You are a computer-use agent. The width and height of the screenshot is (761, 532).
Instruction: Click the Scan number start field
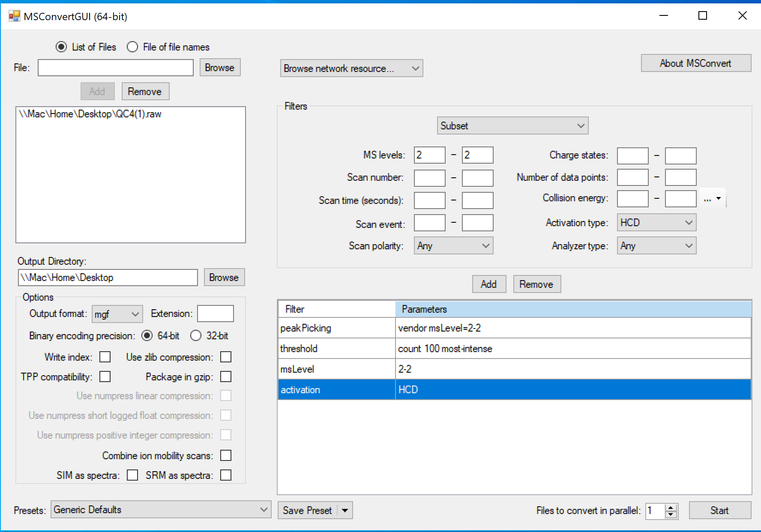(430, 178)
